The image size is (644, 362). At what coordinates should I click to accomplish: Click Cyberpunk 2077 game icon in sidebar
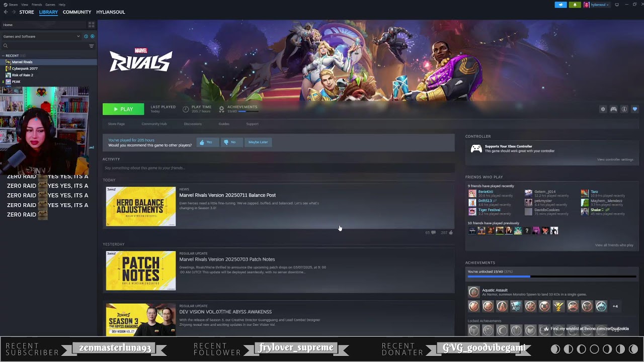tap(8, 68)
